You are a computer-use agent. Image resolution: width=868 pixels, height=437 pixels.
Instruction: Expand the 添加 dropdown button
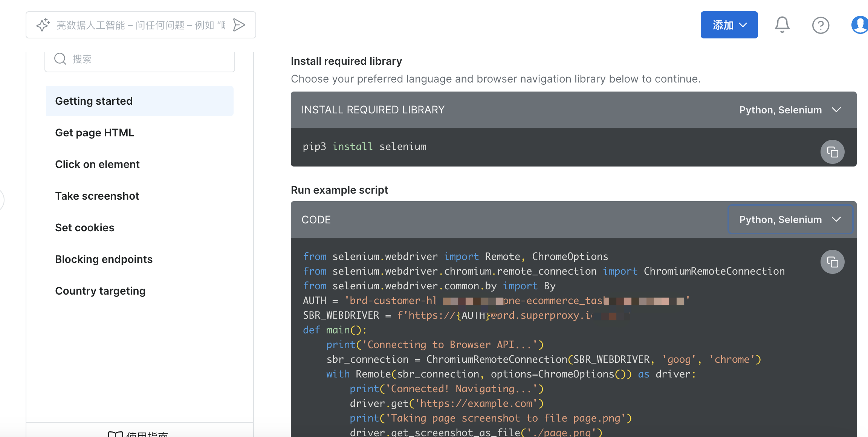coord(729,25)
